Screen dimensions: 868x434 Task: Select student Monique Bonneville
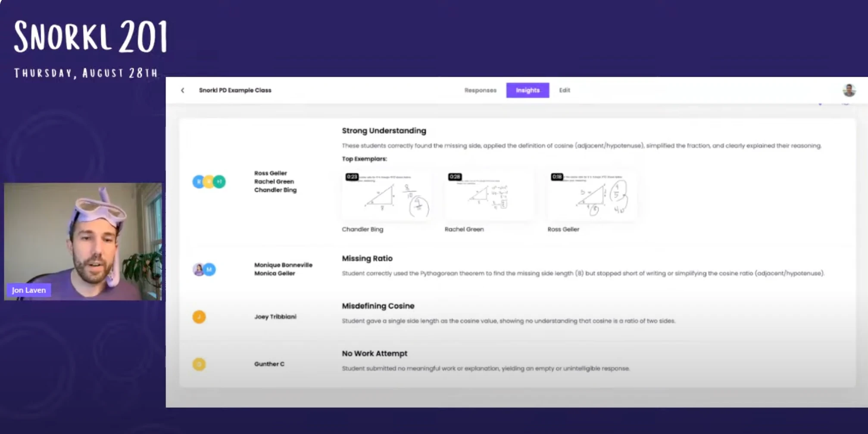283,265
